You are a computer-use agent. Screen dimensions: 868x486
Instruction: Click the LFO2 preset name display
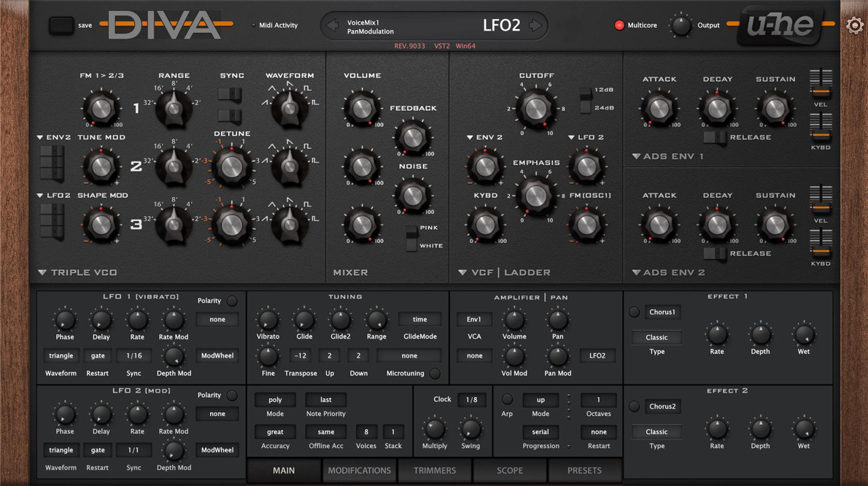point(502,26)
